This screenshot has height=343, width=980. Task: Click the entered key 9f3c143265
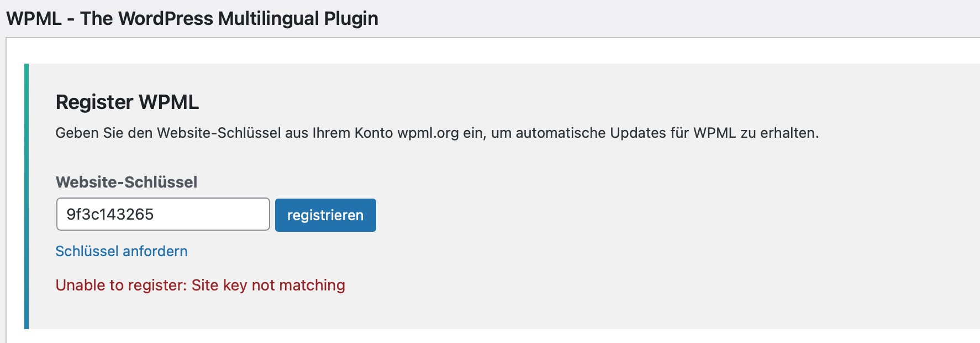pos(110,215)
